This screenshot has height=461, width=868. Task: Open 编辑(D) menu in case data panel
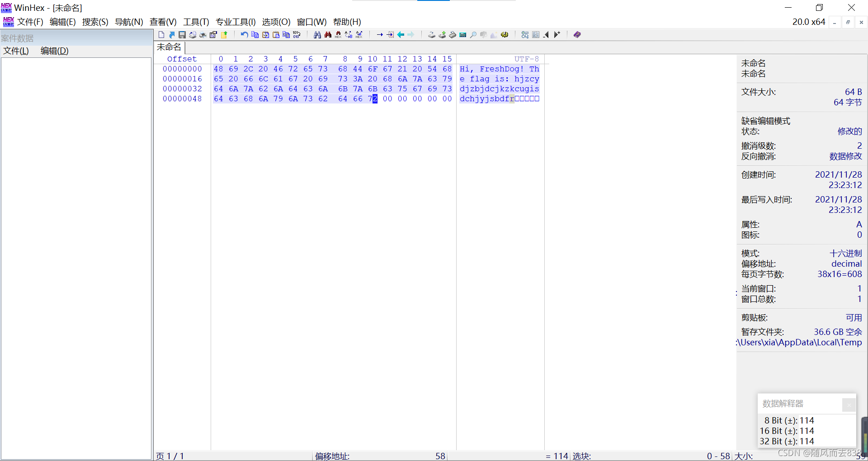coord(55,51)
